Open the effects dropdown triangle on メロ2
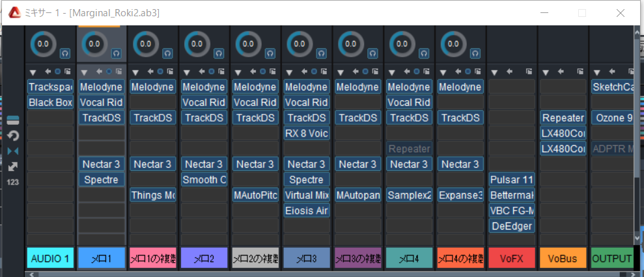Viewport: 644px width, 277px height. click(186, 73)
